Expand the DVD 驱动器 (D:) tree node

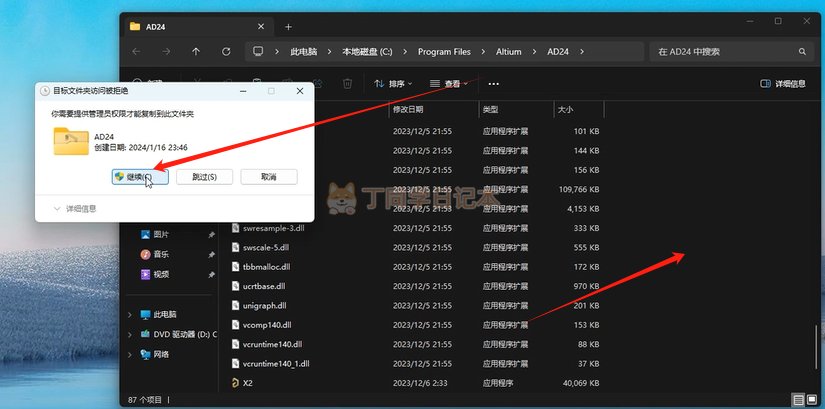[130, 334]
